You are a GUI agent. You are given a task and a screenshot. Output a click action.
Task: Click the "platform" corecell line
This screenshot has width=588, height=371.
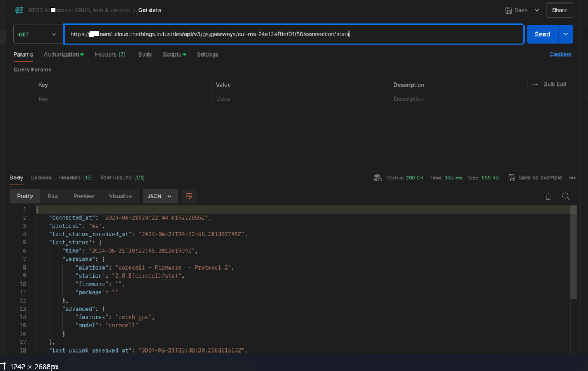[x=155, y=267]
